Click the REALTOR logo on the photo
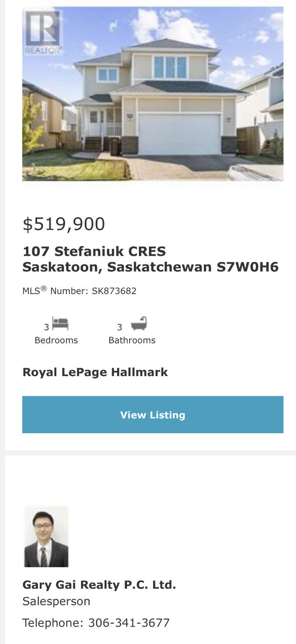The image size is (296, 644). coord(43,32)
